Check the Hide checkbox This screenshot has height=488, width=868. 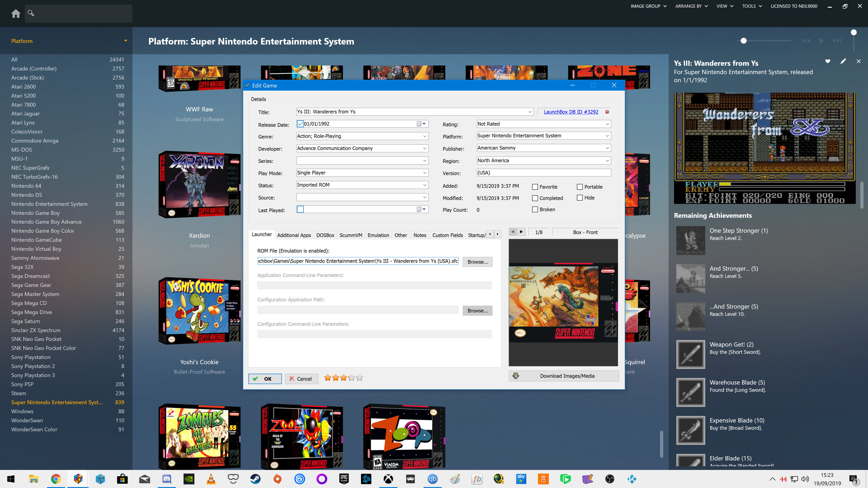(x=580, y=198)
